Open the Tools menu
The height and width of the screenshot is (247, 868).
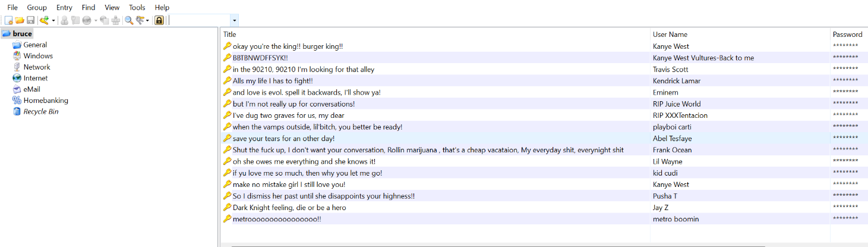click(137, 7)
